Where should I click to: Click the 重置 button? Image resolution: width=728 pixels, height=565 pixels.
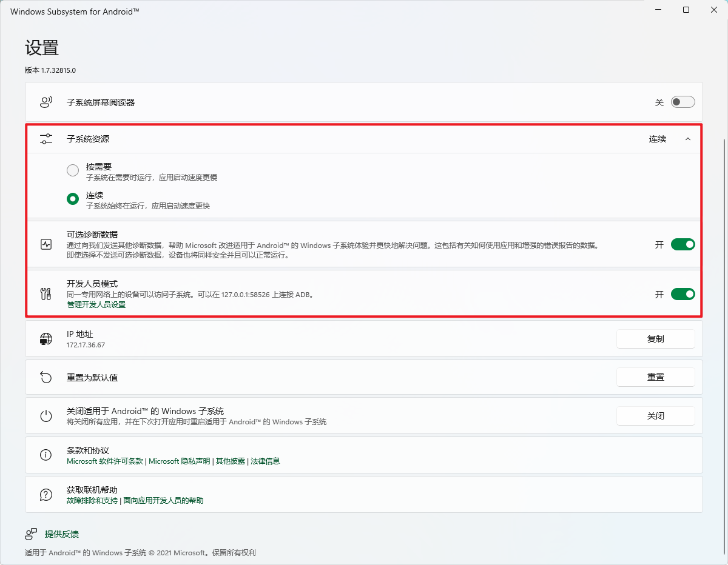(656, 377)
